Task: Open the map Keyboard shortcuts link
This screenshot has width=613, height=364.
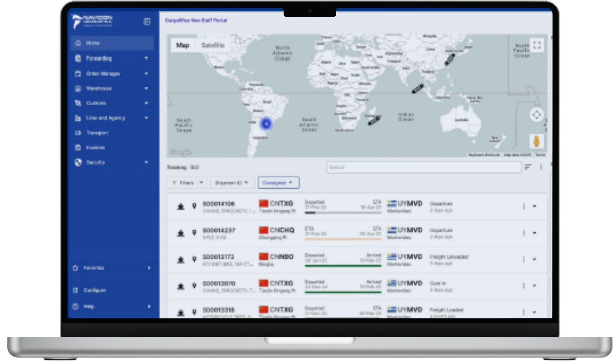Action: 484,155
